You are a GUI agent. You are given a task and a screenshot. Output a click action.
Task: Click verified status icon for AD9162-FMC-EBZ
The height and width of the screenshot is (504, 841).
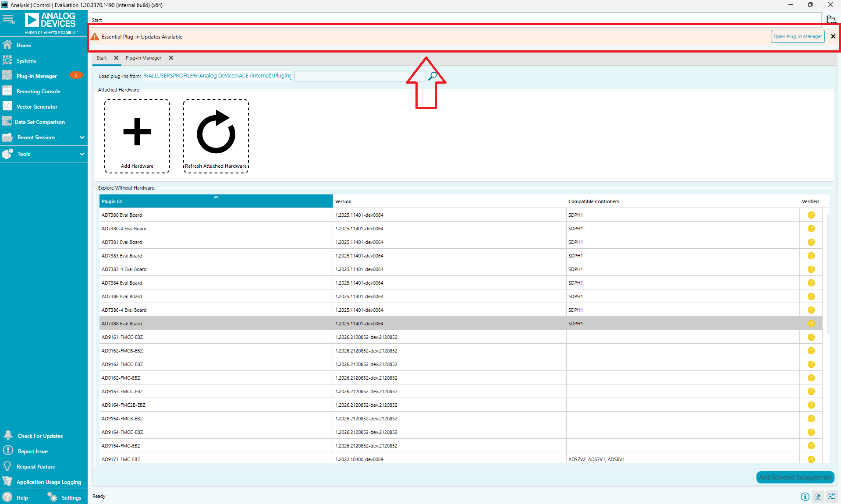tap(811, 378)
